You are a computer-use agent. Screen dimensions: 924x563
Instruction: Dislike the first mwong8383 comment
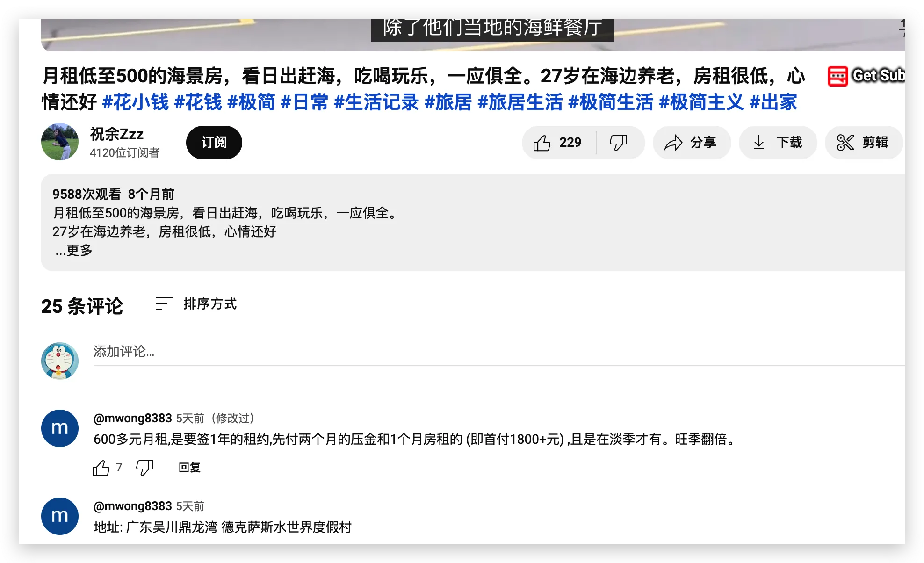[144, 468]
